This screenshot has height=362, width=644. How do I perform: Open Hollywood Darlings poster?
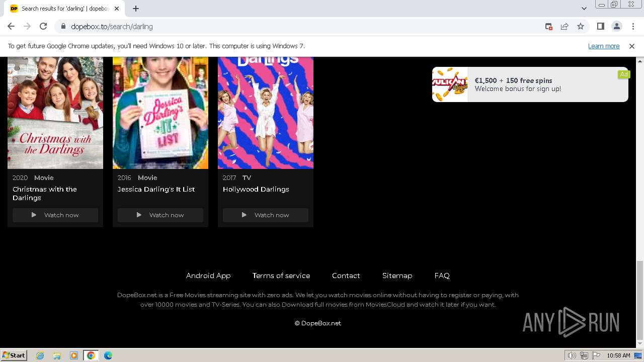click(266, 113)
